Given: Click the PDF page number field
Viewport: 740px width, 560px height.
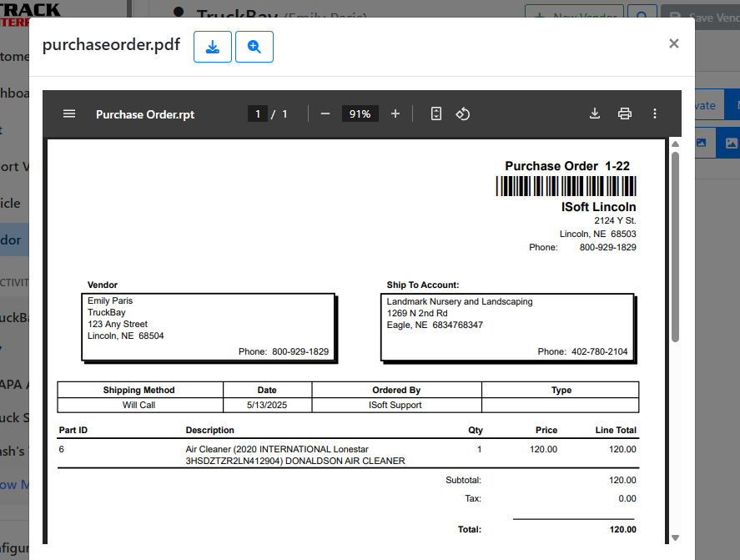Looking at the screenshot, I should click(258, 114).
